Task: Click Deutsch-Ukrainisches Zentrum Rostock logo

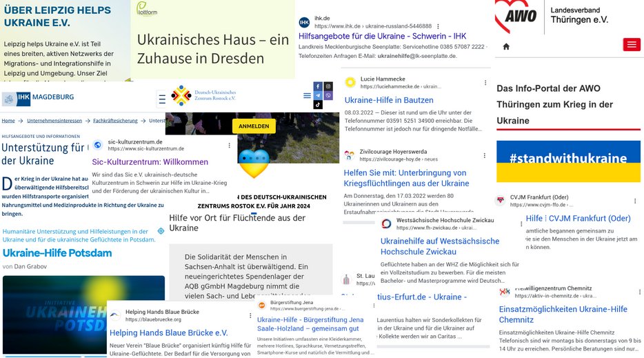Action: click(x=203, y=95)
